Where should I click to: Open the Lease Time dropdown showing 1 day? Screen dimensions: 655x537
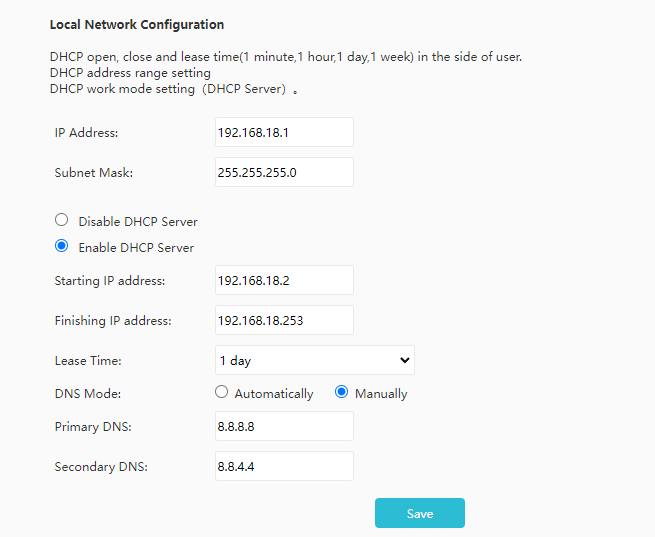click(315, 360)
